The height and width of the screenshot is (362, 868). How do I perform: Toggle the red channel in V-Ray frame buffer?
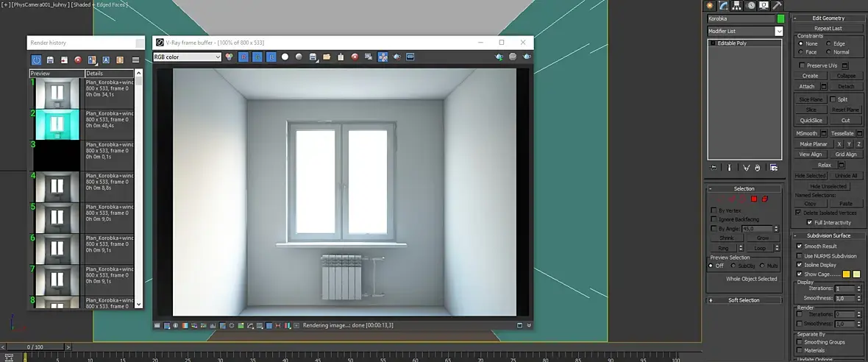point(243,57)
